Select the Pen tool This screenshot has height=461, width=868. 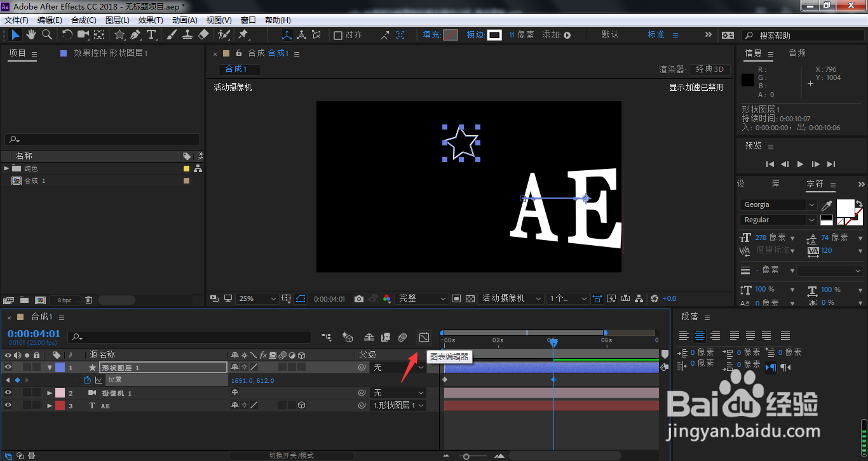135,34
